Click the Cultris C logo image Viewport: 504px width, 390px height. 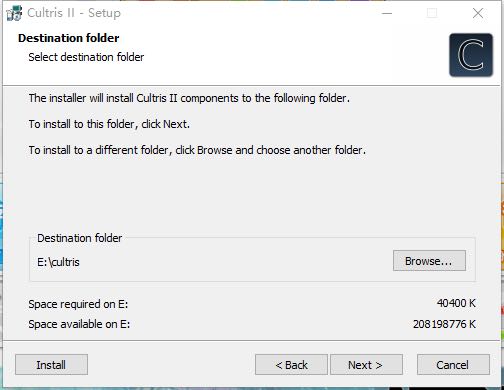[x=471, y=55]
